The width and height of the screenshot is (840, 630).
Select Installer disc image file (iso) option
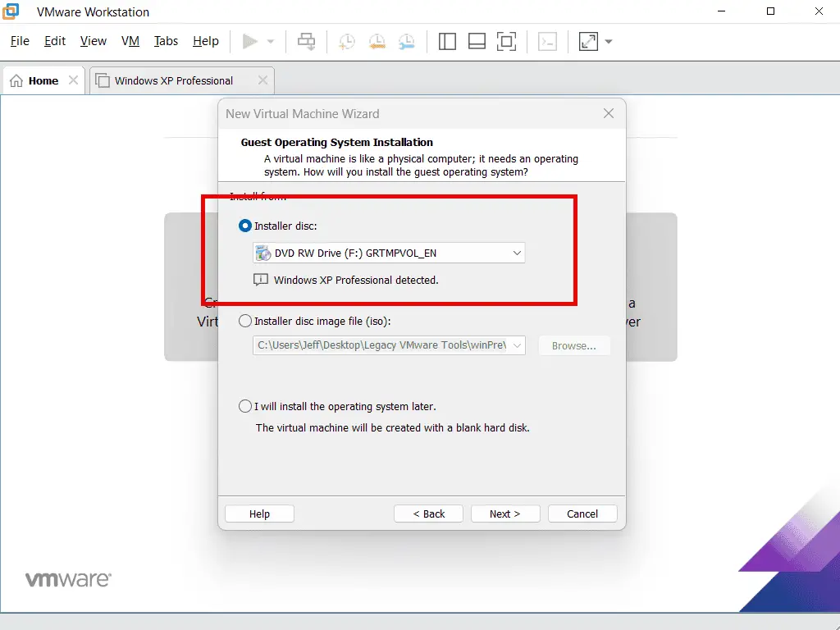click(244, 321)
